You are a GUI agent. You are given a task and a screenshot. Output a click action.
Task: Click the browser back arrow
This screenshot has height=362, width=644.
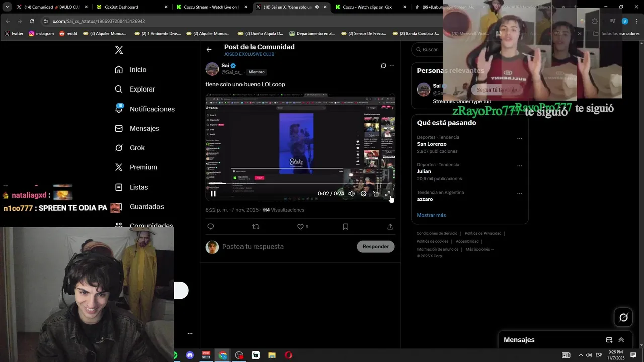tap(8, 21)
